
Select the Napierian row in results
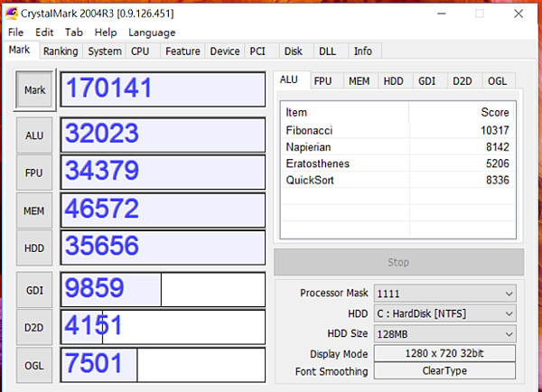[x=397, y=147]
